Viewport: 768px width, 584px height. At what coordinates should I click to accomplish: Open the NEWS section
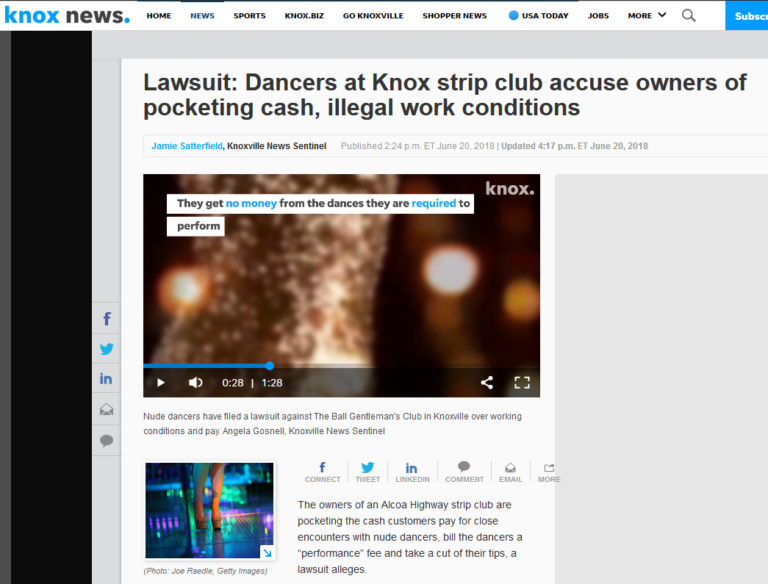point(202,16)
